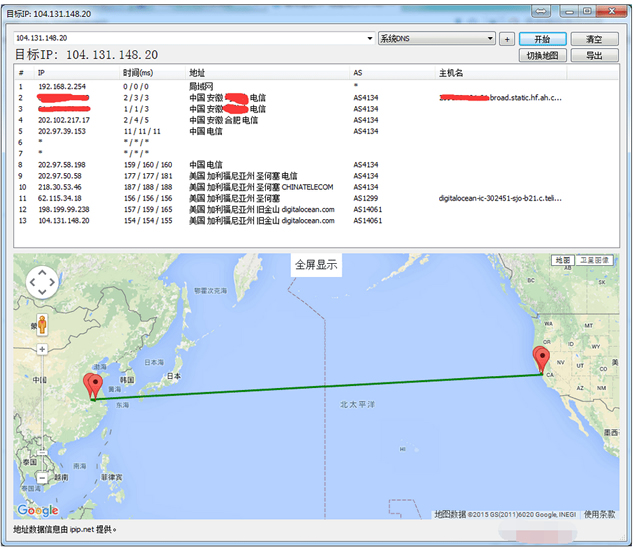Select hop row 62.115.34.18
637x550 pixels.
(316, 198)
